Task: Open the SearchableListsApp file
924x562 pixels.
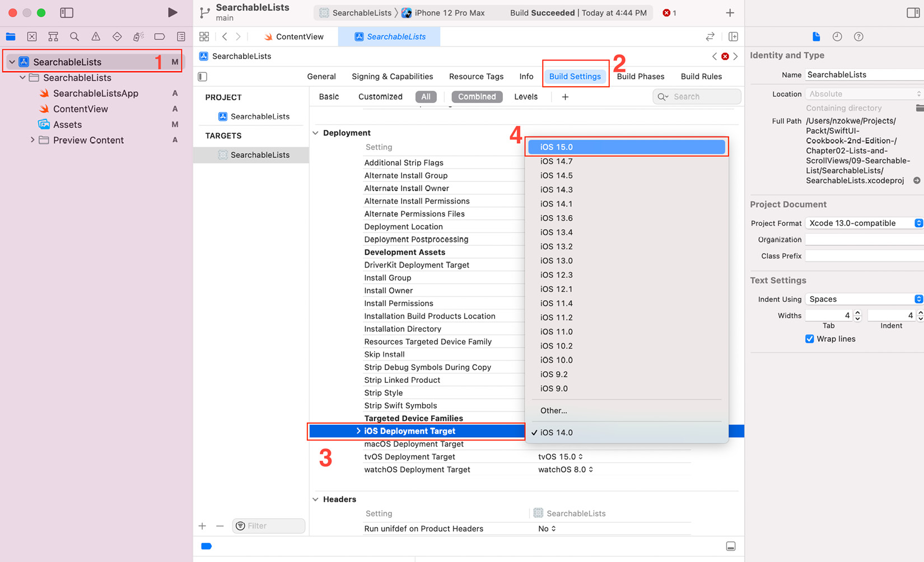Action: point(96,93)
